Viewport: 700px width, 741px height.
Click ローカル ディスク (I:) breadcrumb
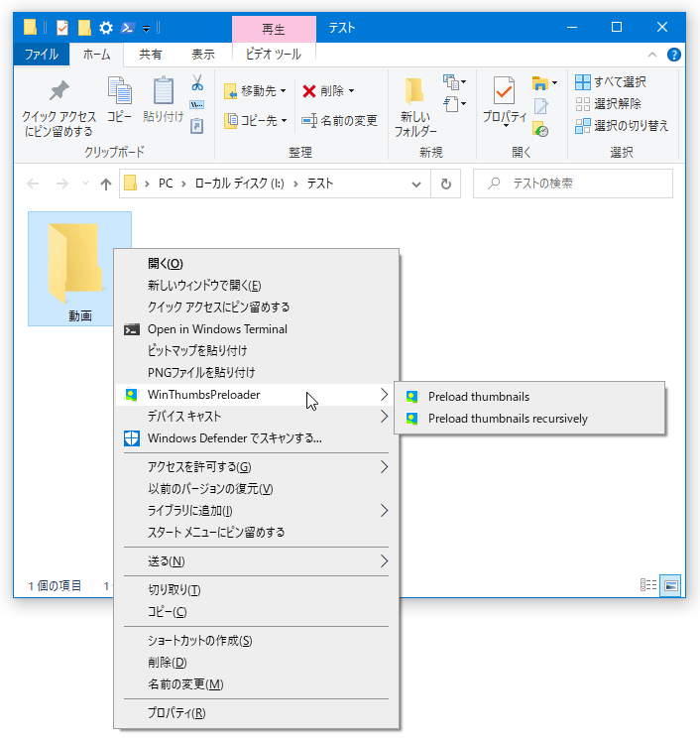pyautogui.click(x=240, y=184)
